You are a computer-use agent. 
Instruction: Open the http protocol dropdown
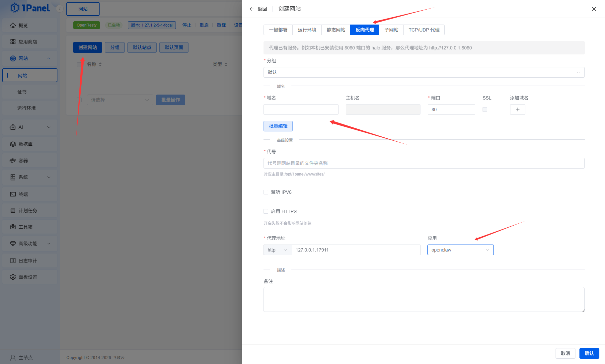[277, 250]
